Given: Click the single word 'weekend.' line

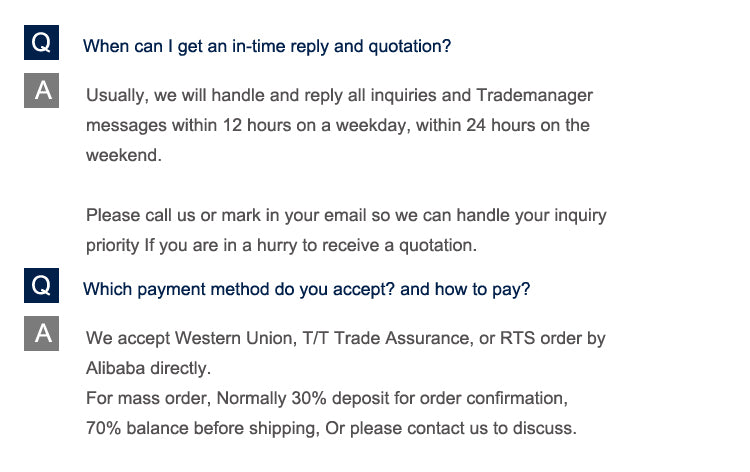Looking at the screenshot, I should 124,155.
